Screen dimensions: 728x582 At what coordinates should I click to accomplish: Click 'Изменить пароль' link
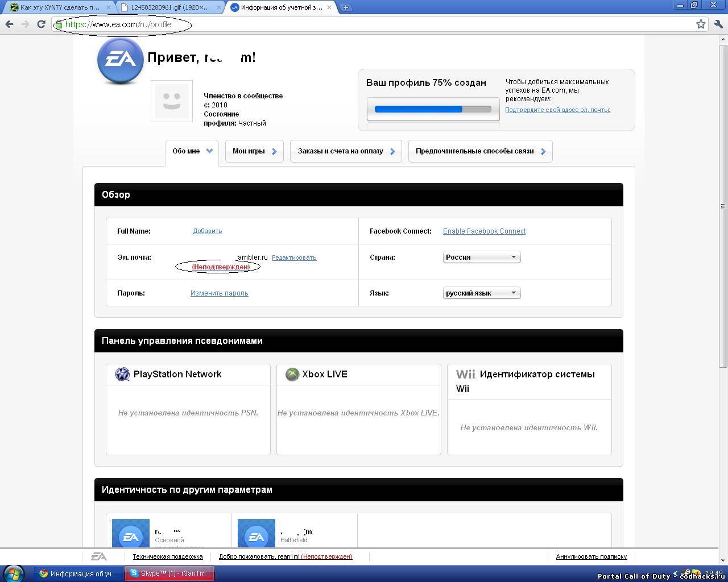(x=219, y=293)
